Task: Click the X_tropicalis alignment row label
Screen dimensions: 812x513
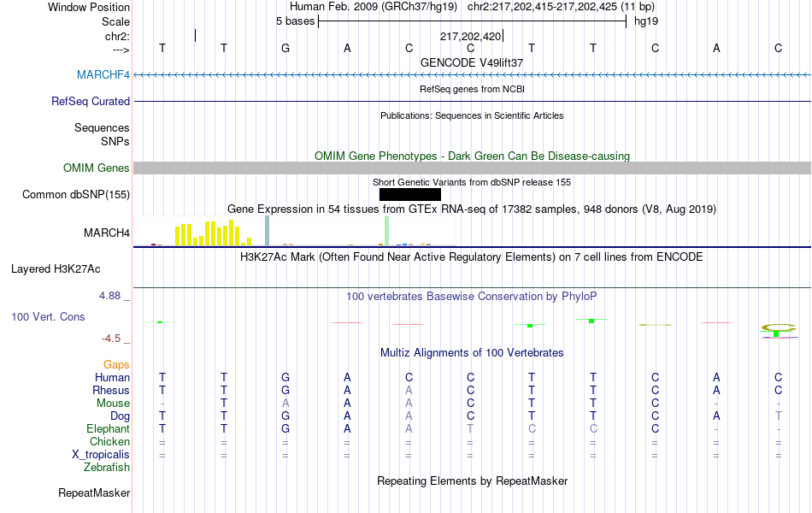Action: (x=101, y=455)
